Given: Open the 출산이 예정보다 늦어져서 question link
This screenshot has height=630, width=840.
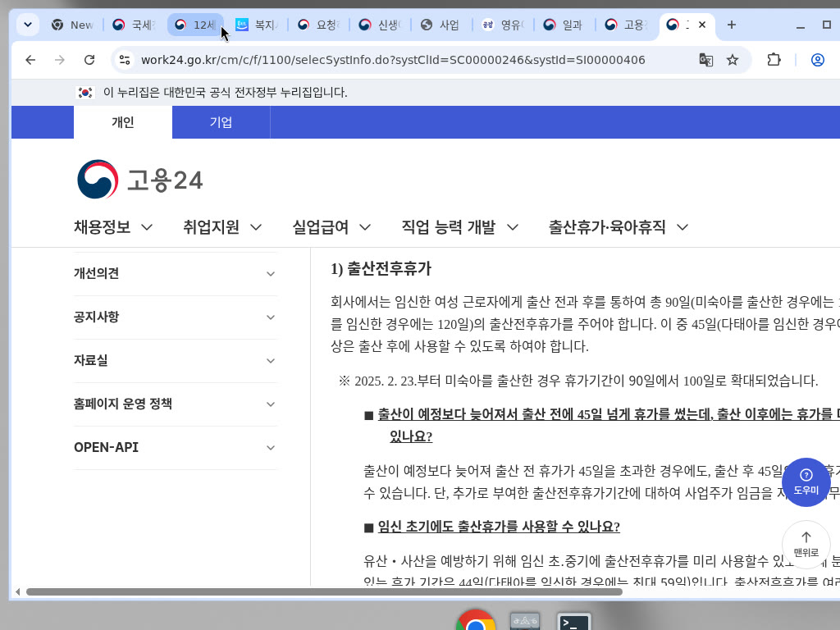Looking at the screenshot, I should (609, 426).
